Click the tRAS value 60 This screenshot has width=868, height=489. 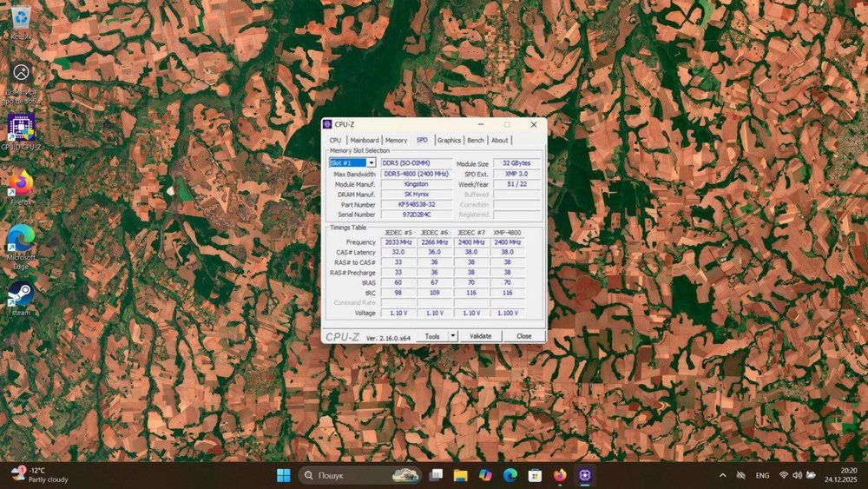[x=398, y=282]
